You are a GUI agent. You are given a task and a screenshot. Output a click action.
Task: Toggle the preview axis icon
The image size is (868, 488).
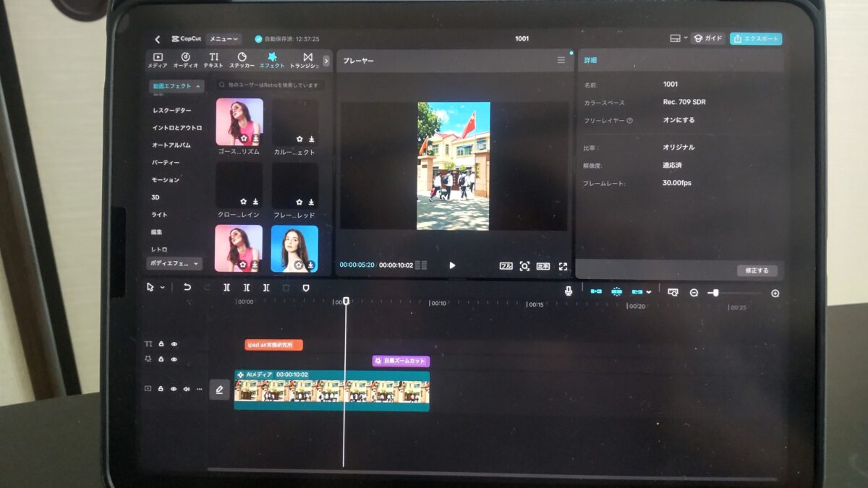[673, 292]
